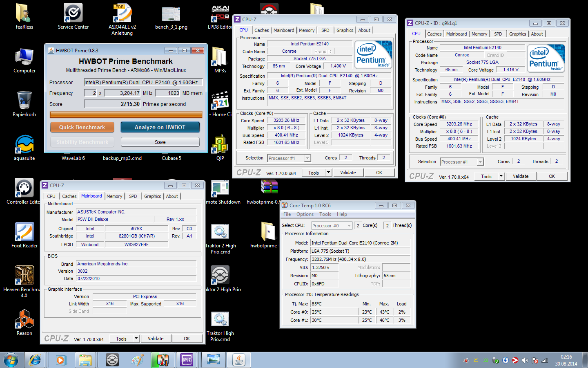
Task: Open the hwbotprime folder icon
Action: [269, 235]
